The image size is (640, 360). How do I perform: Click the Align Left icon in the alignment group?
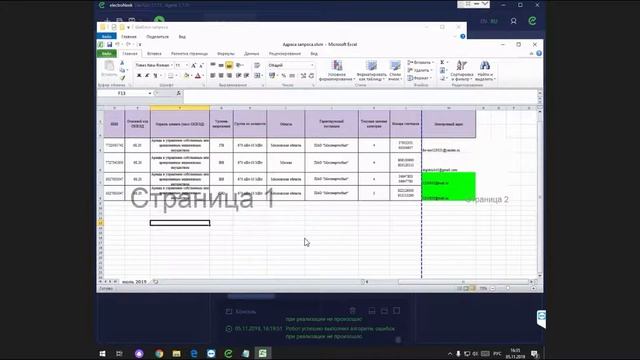(213, 76)
